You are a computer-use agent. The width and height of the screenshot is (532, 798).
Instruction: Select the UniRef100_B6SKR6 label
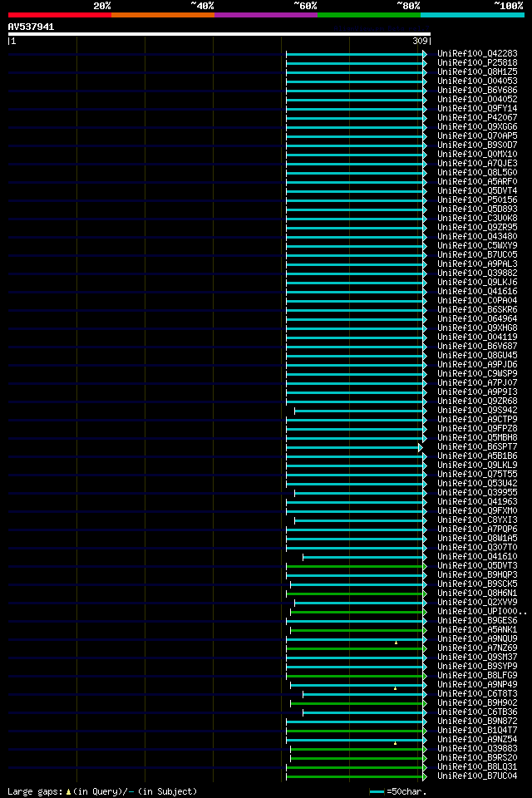[x=477, y=309]
